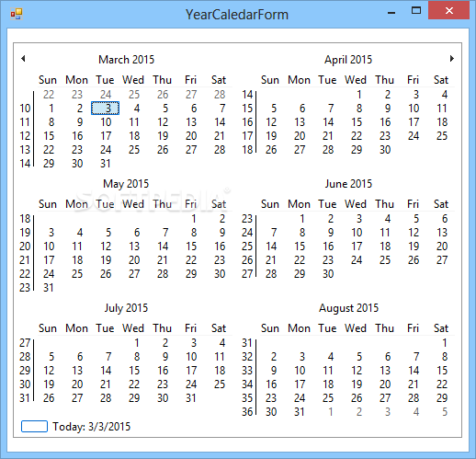This screenshot has height=459, width=476.
Task: Select April 5 Sunday
Action: tap(274, 109)
